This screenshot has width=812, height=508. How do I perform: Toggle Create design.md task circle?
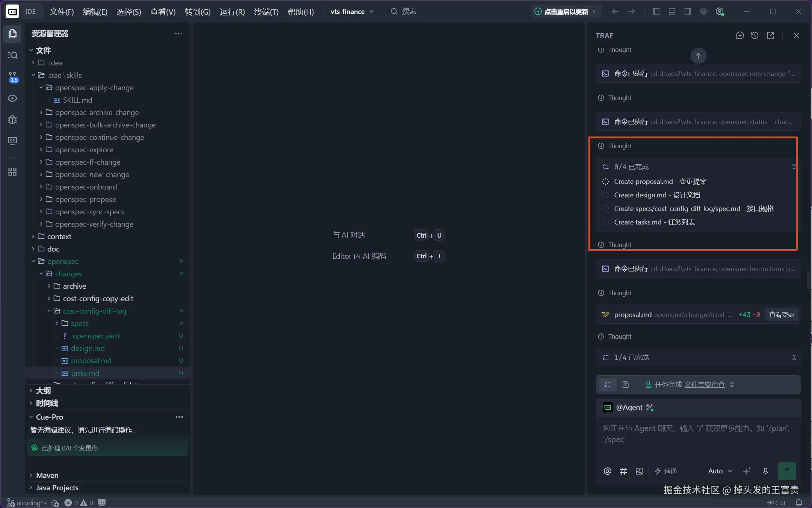pyautogui.click(x=605, y=195)
